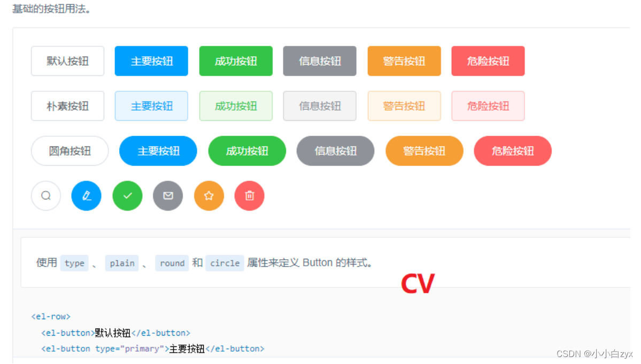Click the search magnifier circle icon
Viewport: 641px width, 364px height.
click(x=45, y=196)
